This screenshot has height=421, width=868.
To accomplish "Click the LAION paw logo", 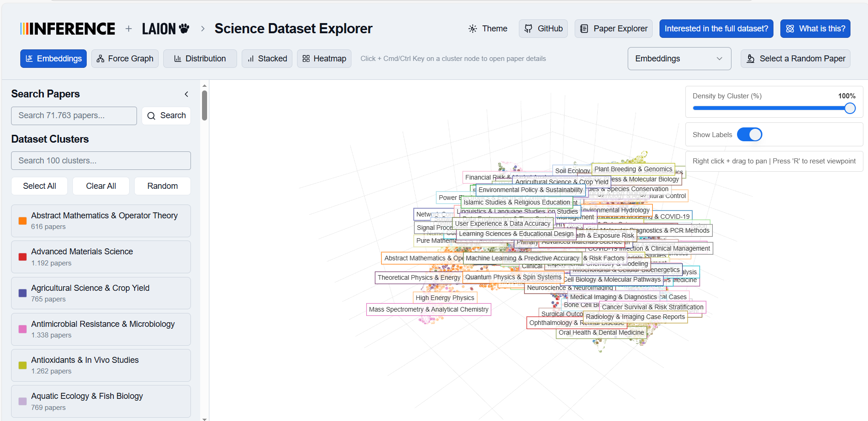I will coord(184,29).
